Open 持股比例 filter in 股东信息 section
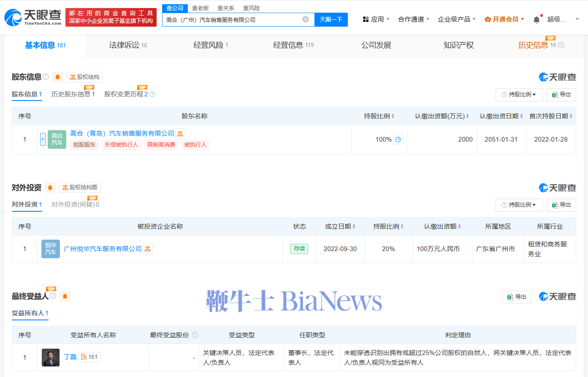The image size is (588, 377). tap(519, 95)
